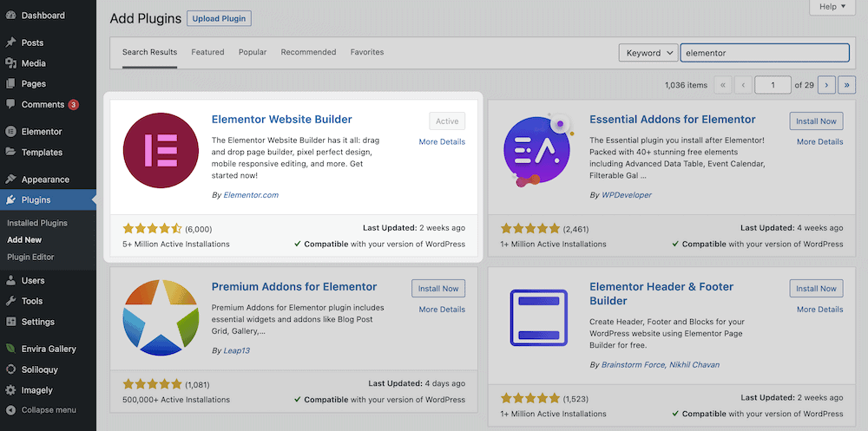Image resolution: width=868 pixels, height=431 pixels.
Task: Install Essential Addons for Elementor
Action: click(816, 121)
